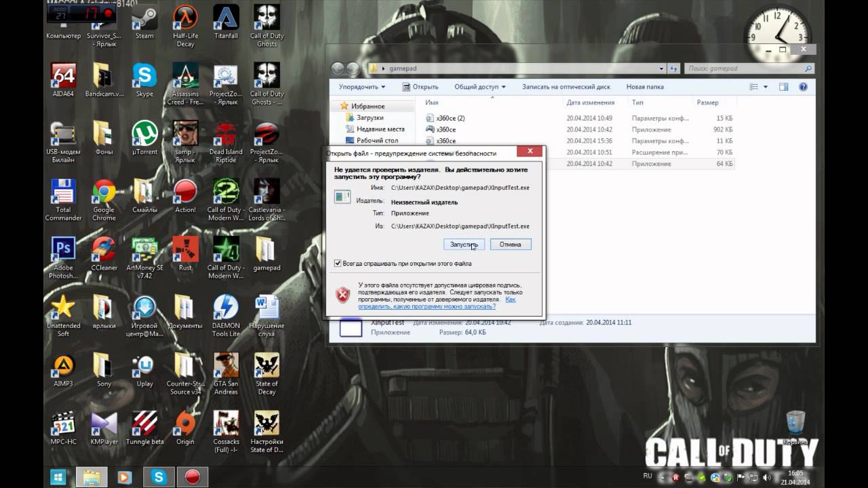868x488 pixels.
Task: Select Избранное in the navigation pane
Action: [368, 106]
